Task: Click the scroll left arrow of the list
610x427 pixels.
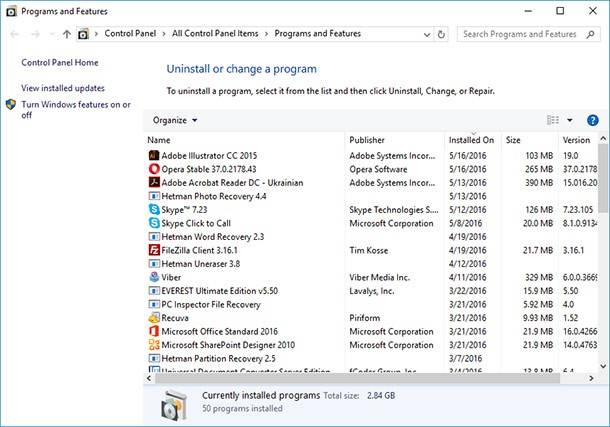Action: [x=149, y=378]
